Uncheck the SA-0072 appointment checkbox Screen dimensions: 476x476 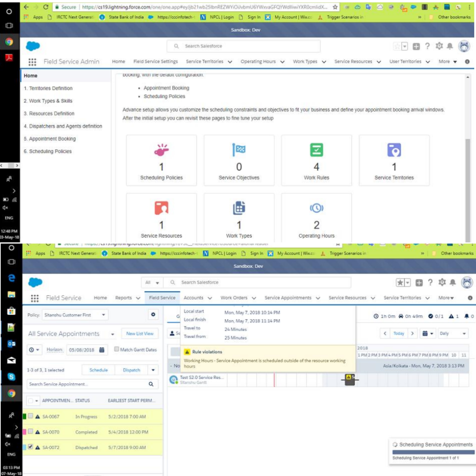(31, 447)
